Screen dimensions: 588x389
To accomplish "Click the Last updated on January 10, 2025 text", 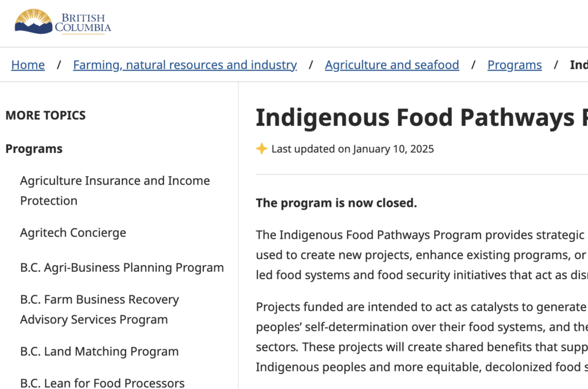I will (x=353, y=149).
